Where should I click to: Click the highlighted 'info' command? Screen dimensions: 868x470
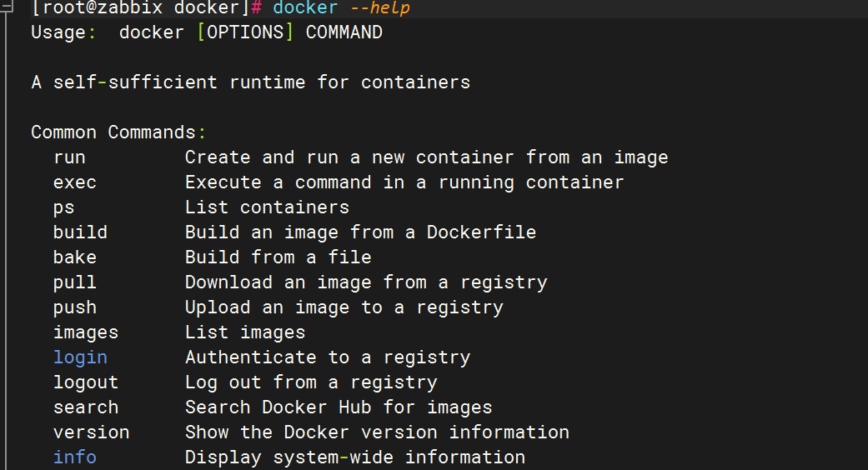[x=75, y=457]
